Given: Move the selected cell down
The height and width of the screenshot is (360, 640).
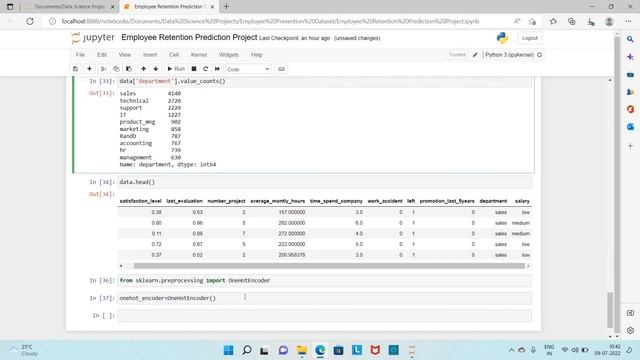Looking at the screenshot, I should 156,69.
